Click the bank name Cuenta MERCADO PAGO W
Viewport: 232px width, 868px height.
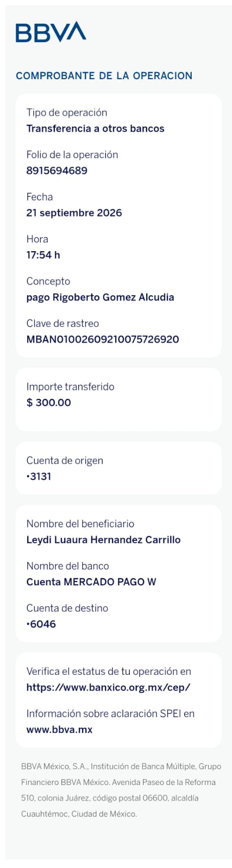coord(91,582)
